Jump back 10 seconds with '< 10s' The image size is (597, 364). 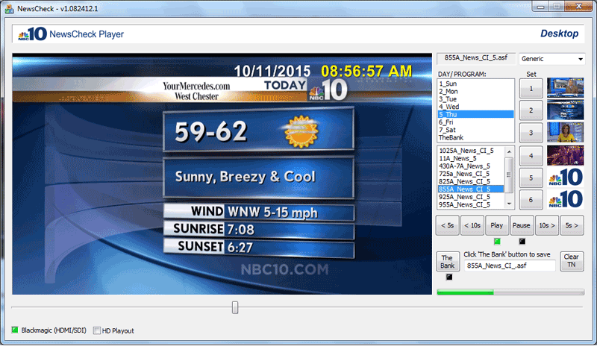click(472, 225)
